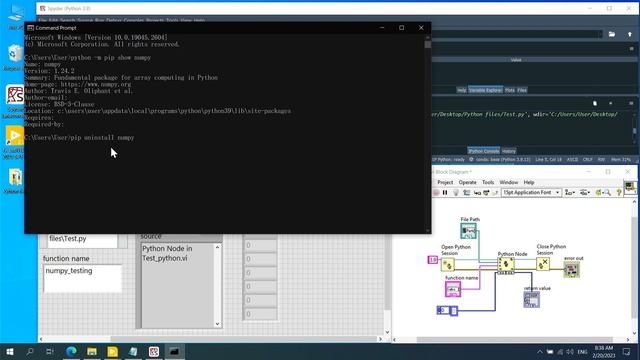The height and width of the screenshot is (360, 640).
Task: Click Command Prompt vertical scrollbar thumb
Action: pos(427,44)
